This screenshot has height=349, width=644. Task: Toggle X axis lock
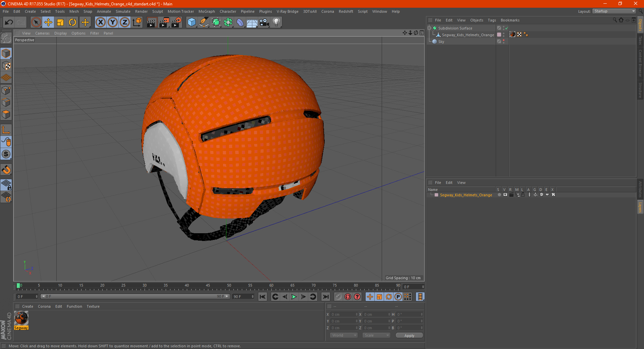tap(100, 22)
